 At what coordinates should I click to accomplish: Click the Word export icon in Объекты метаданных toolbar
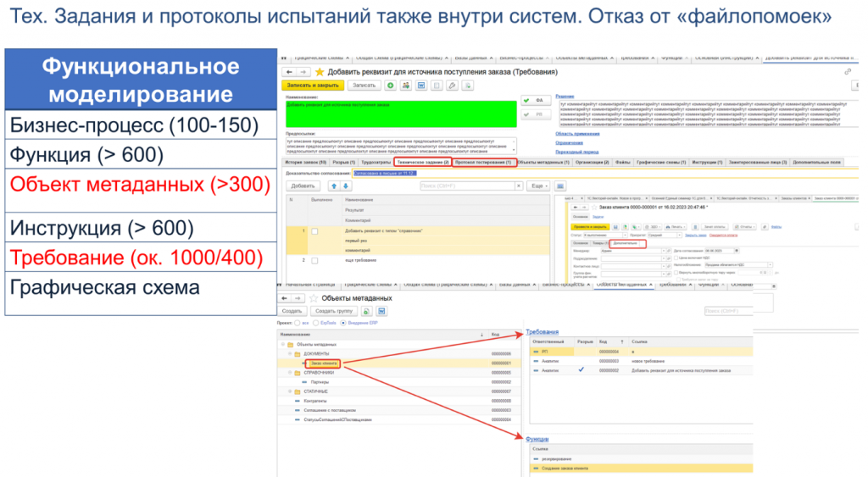pos(381,311)
